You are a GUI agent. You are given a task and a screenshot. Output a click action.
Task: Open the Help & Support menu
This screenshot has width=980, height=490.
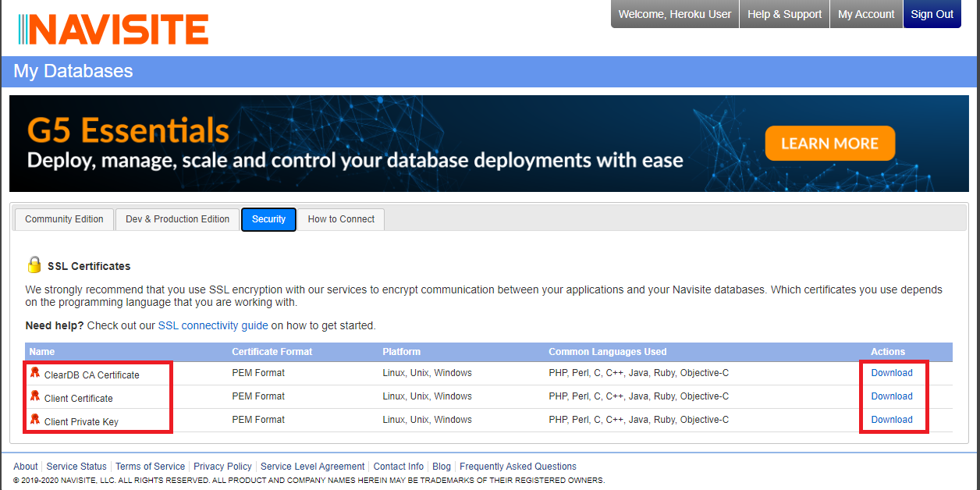pyautogui.click(x=784, y=14)
